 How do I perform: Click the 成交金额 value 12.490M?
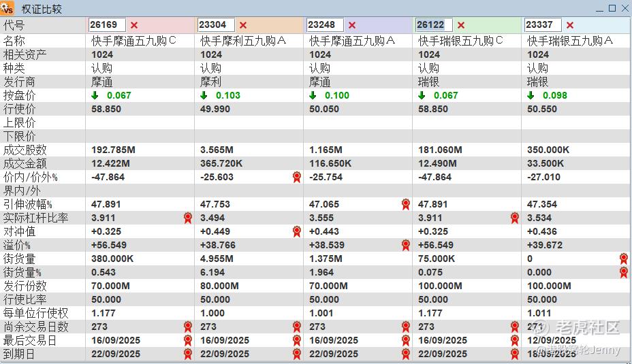point(437,163)
